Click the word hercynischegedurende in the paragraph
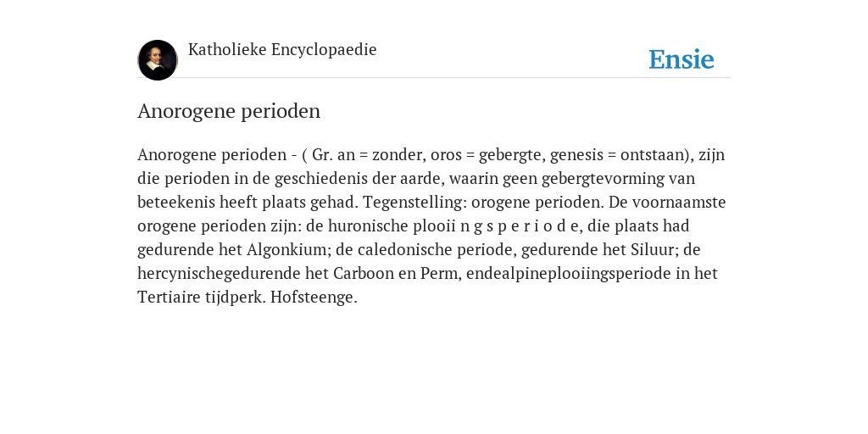The height and width of the screenshot is (434, 868). click(232, 274)
